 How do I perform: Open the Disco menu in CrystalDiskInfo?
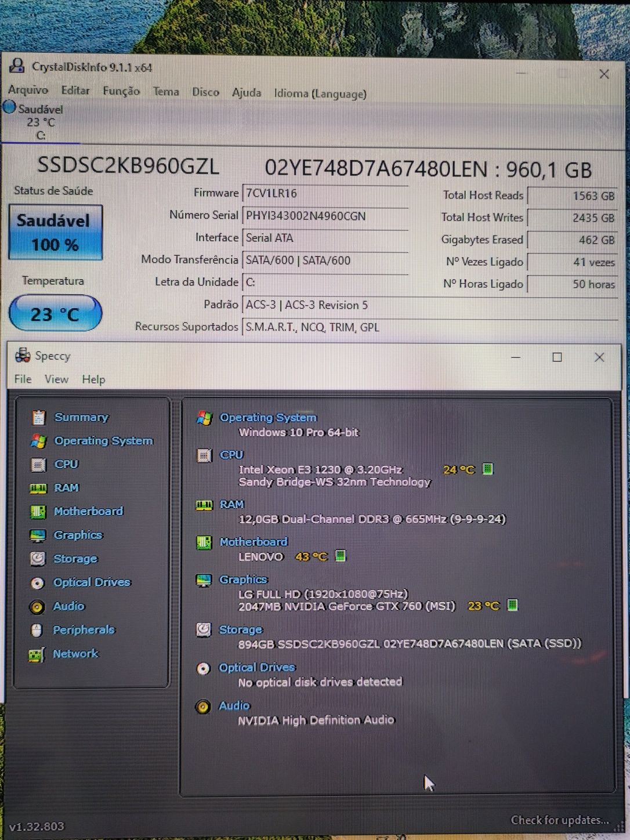(x=205, y=92)
